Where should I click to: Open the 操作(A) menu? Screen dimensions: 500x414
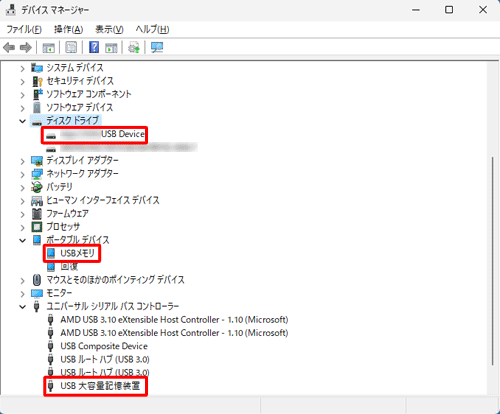(x=68, y=30)
